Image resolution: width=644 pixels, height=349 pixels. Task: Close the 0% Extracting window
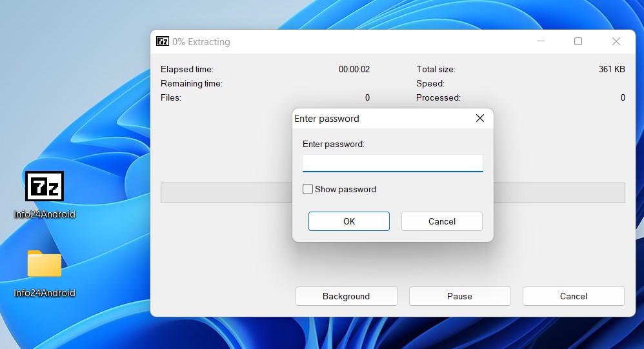[616, 41]
